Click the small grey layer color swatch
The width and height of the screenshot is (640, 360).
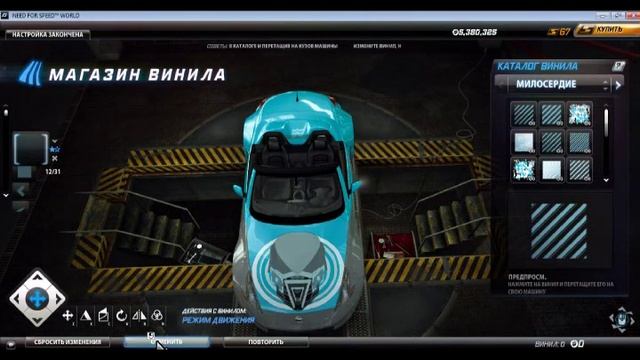24,171
